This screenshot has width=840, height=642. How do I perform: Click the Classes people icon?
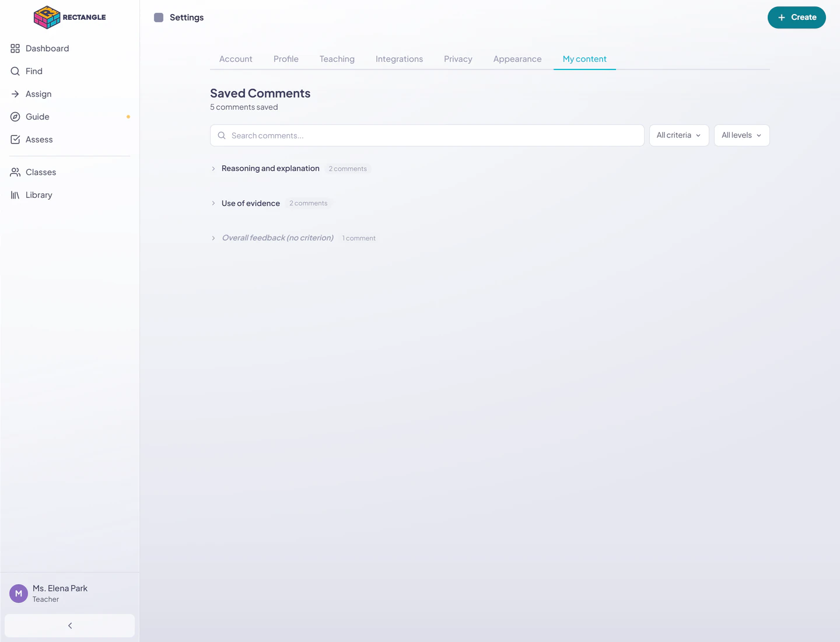click(15, 172)
